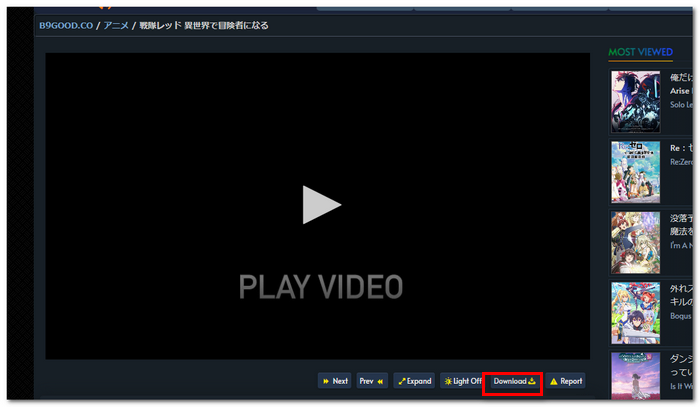Open the B9GOOD.CO breadcrumb link
The width and height of the screenshot is (700, 407).
click(66, 25)
